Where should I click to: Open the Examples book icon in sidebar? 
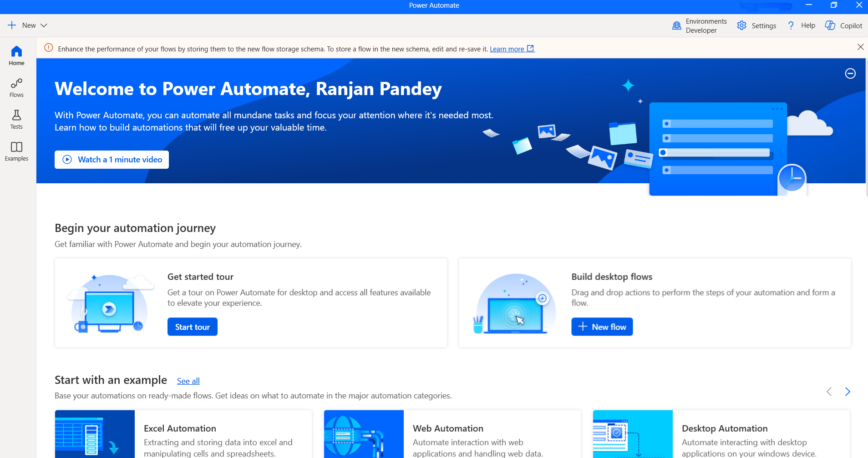(x=16, y=151)
